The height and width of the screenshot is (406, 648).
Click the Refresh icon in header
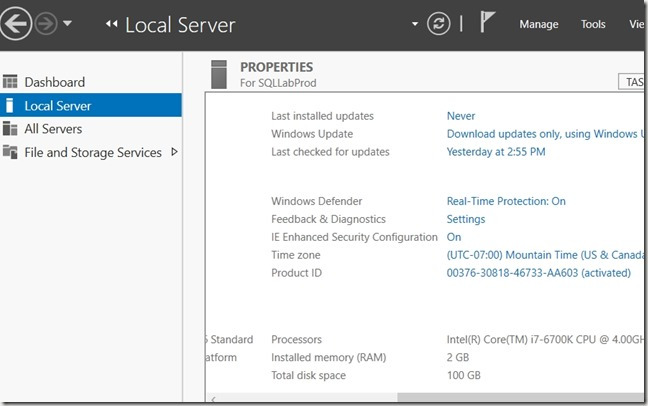pos(438,25)
